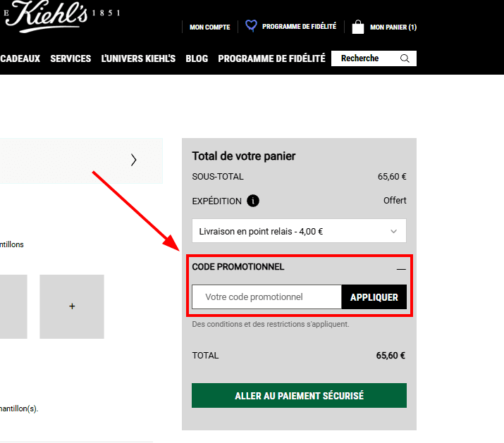Screen dimensions: 504x443
Task: Open the Cadeaux menu
Action: [x=20, y=58]
